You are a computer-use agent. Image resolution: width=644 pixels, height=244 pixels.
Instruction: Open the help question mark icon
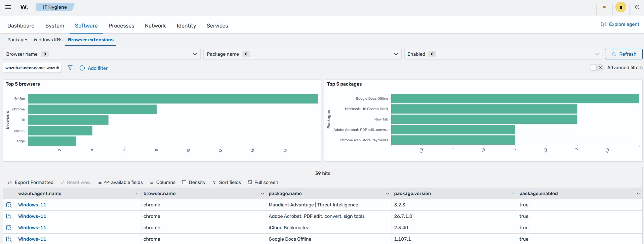(x=637, y=7)
